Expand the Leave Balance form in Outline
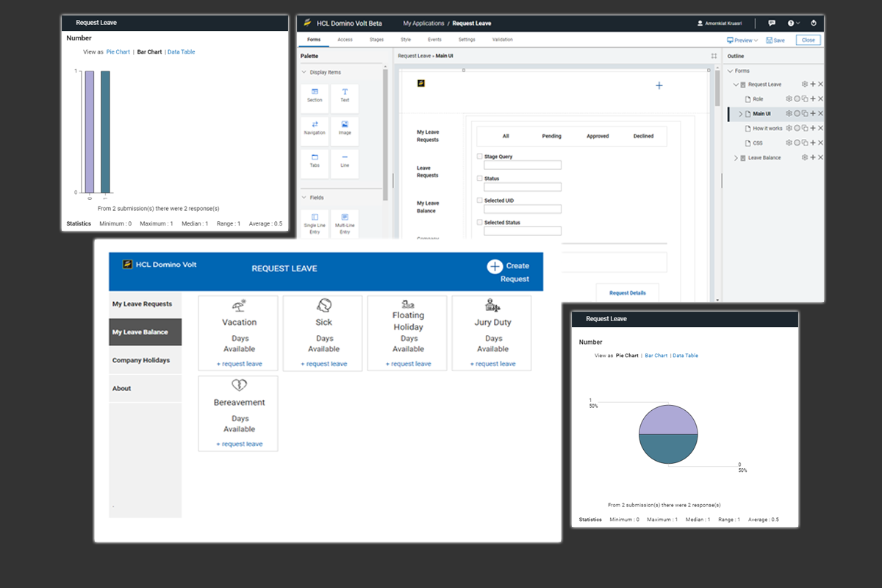 [736, 158]
